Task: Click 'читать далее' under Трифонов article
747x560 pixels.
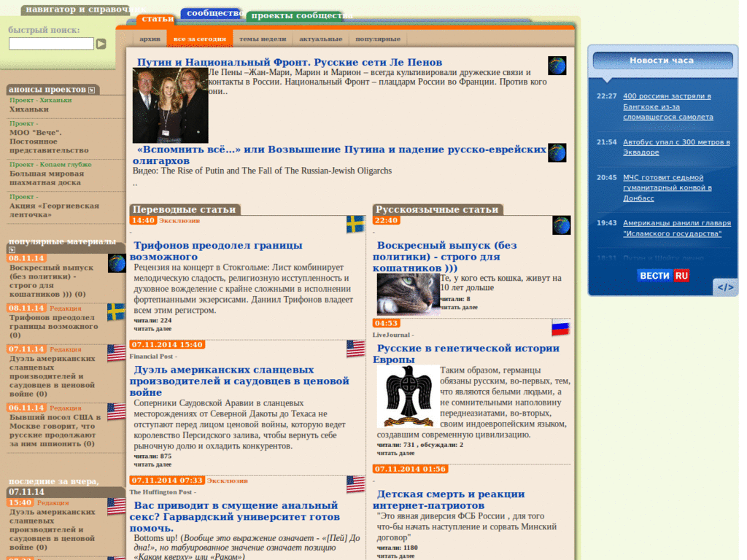Action: pyautogui.click(x=152, y=329)
